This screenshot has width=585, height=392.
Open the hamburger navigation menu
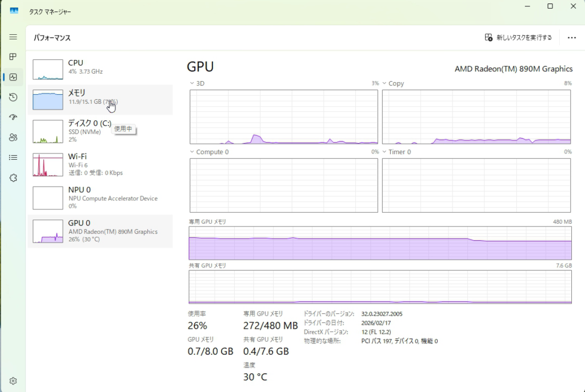pyautogui.click(x=13, y=37)
